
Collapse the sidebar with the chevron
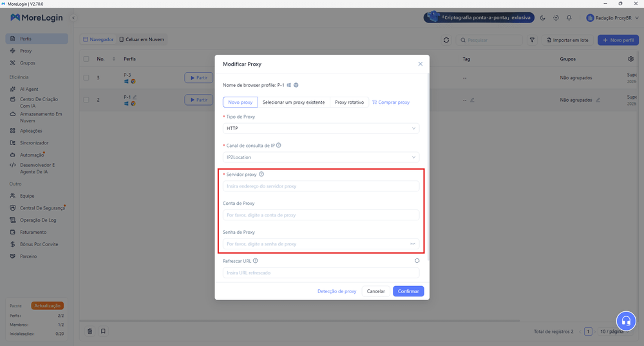[73, 17]
